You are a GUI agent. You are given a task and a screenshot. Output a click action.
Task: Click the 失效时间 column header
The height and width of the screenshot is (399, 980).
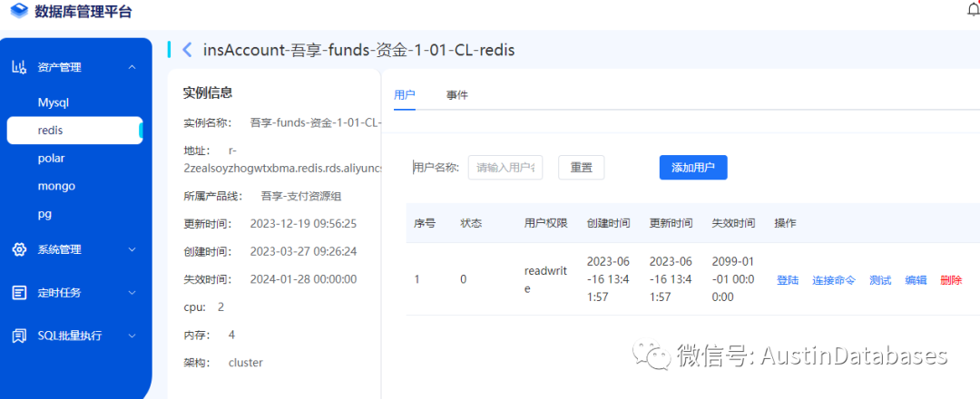coord(733,223)
